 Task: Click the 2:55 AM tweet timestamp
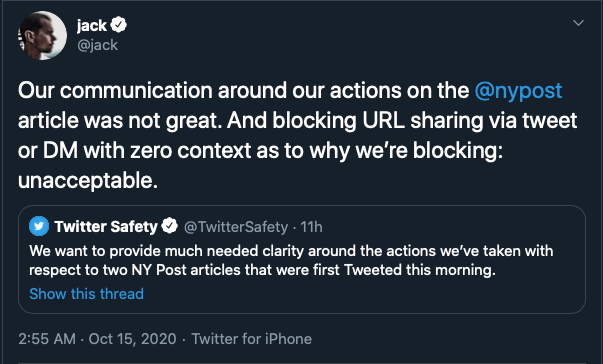coord(47,339)
